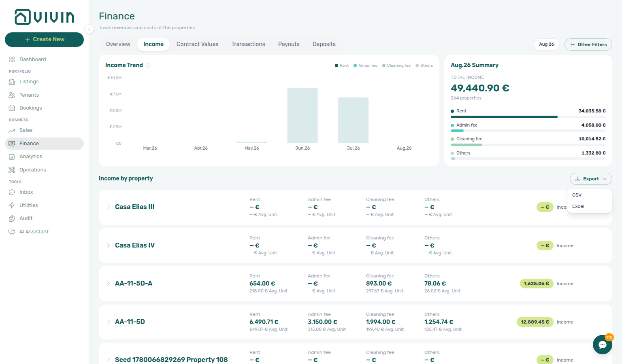This screenshot has height=364, width=622.
Task: Open Bookings via its calendar icon
Action: click(x=12, y=108)
